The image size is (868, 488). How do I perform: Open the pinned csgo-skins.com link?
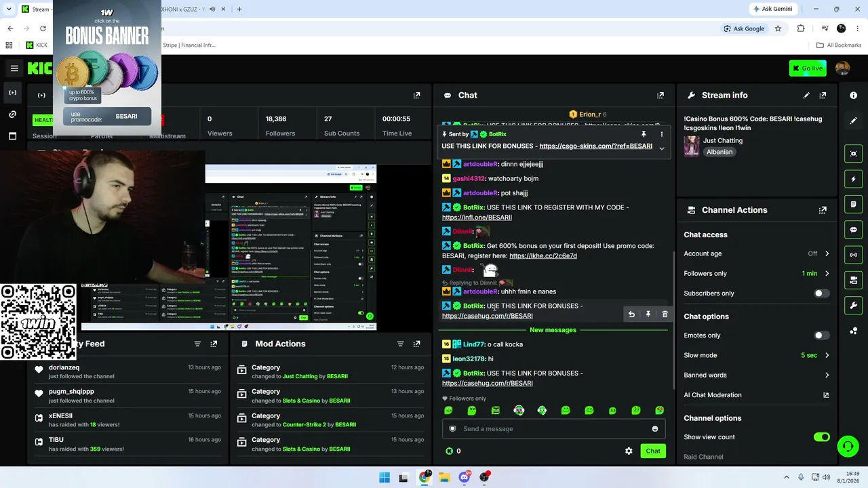596,146
